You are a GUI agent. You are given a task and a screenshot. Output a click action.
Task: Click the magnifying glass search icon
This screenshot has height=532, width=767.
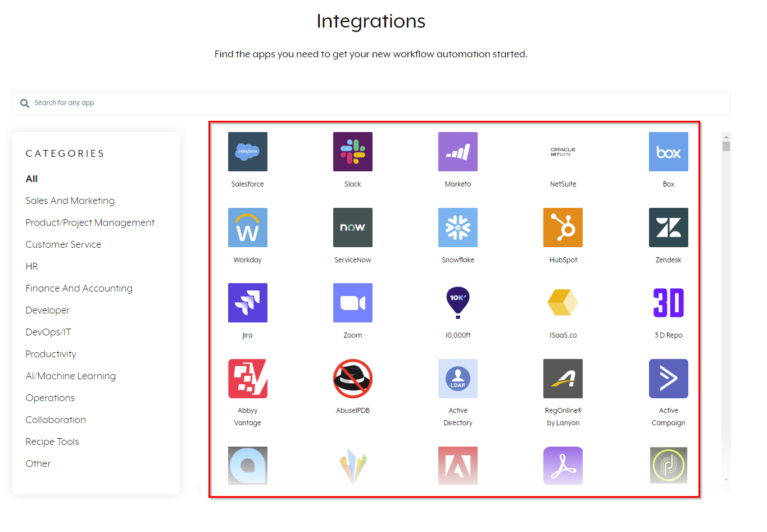point(25,103)
